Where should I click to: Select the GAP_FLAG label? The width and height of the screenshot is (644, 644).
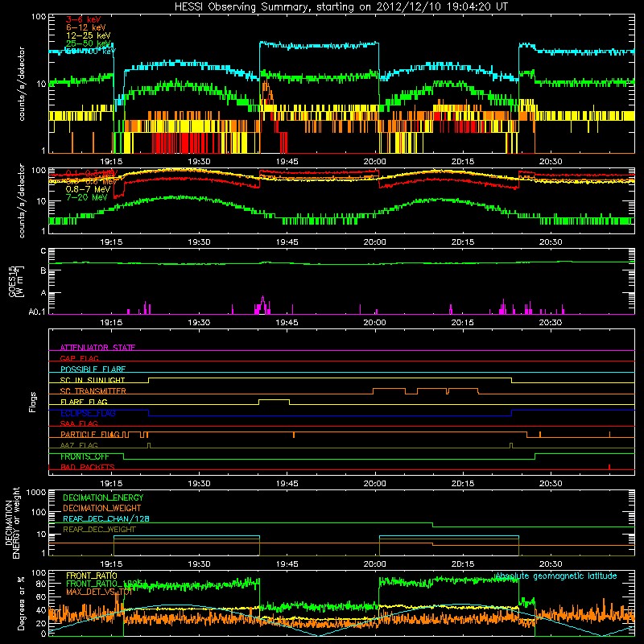[79, 358]
